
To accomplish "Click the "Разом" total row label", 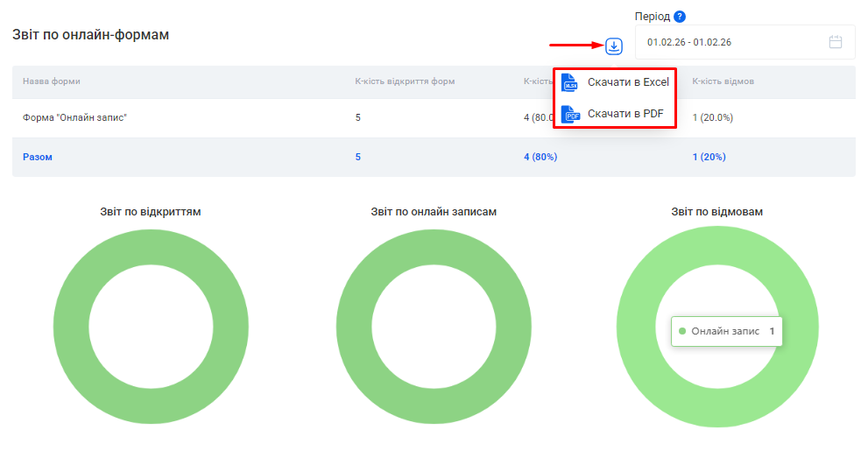I will pos(38,157).
